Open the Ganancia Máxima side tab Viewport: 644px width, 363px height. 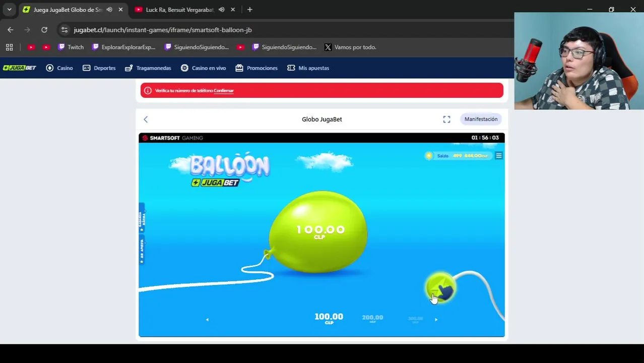tap(142, 218)
